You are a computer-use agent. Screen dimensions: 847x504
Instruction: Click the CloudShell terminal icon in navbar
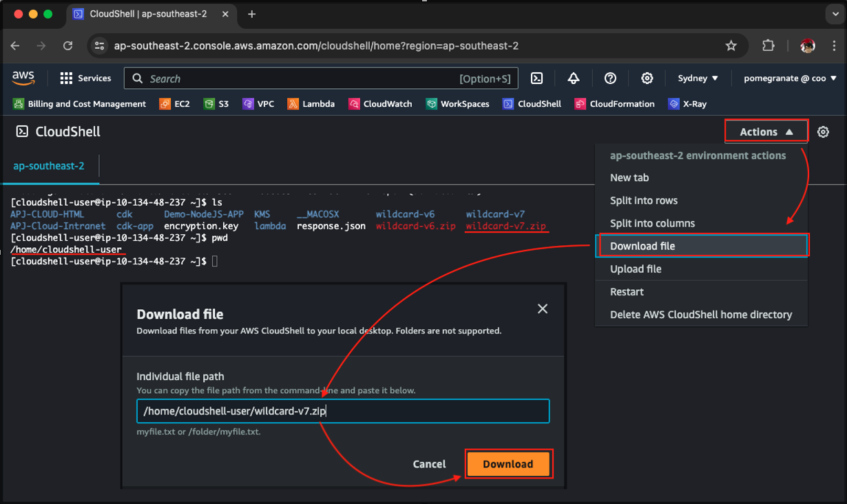537,78
